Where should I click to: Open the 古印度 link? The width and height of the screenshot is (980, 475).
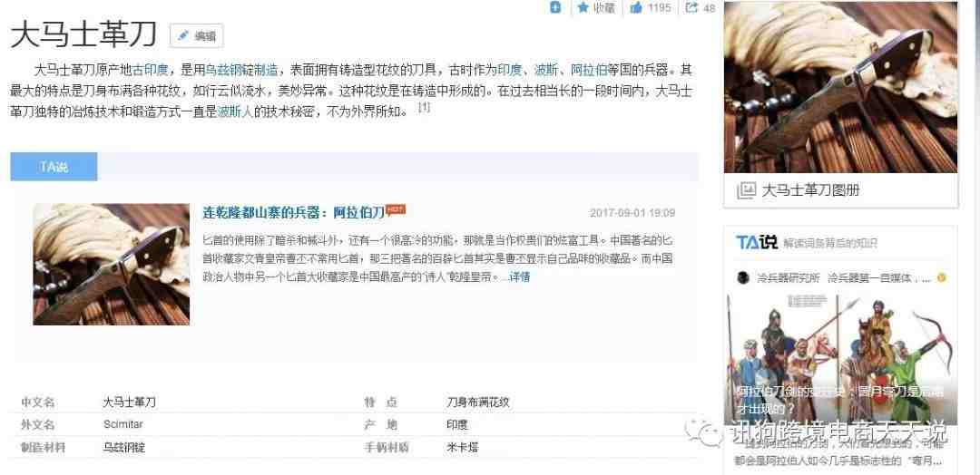pyautogui.click(x=146, y=69)
